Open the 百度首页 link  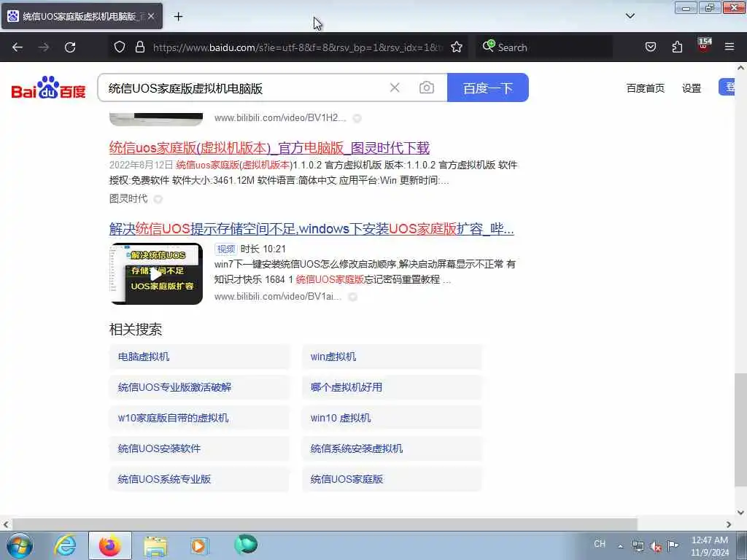pos(645,88)
